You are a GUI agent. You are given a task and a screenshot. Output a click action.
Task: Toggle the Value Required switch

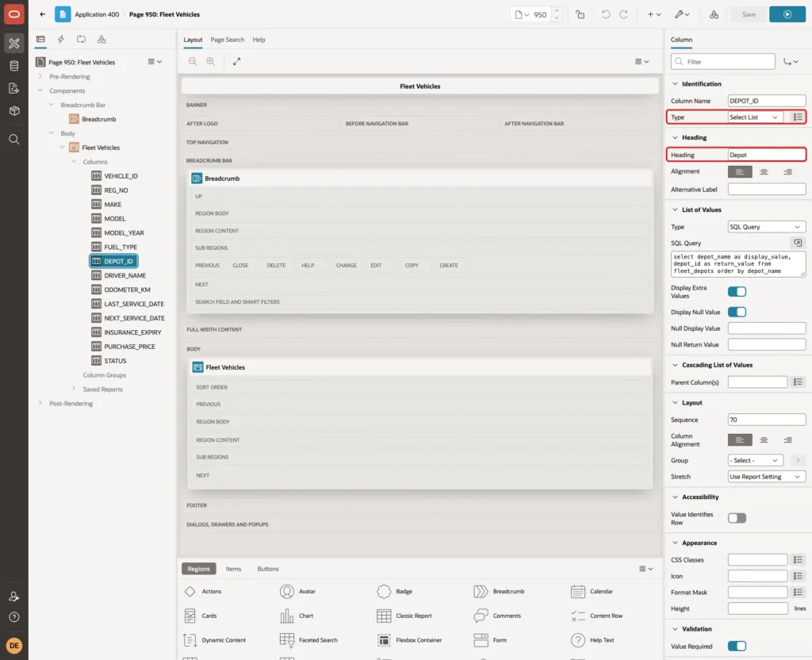737,646
